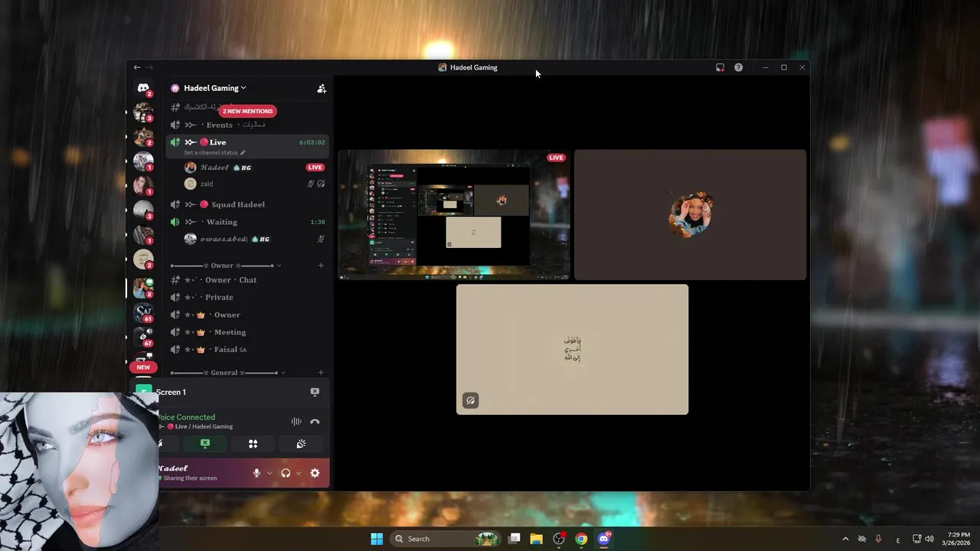Click the tray microphone indicator
980x551 pixels.
[x=878, y=539]
